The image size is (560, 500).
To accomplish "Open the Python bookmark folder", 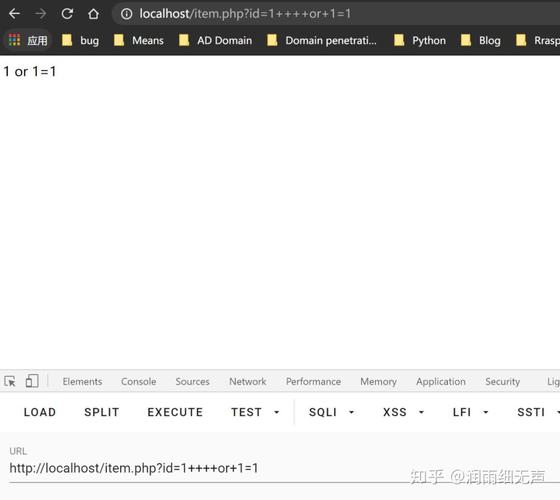I will pyautogui.click(x=420, y=40).
